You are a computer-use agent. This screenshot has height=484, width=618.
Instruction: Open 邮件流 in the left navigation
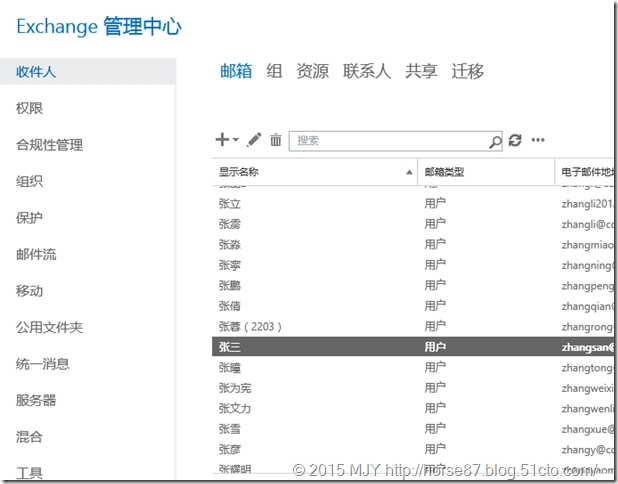tap(36, 254)
